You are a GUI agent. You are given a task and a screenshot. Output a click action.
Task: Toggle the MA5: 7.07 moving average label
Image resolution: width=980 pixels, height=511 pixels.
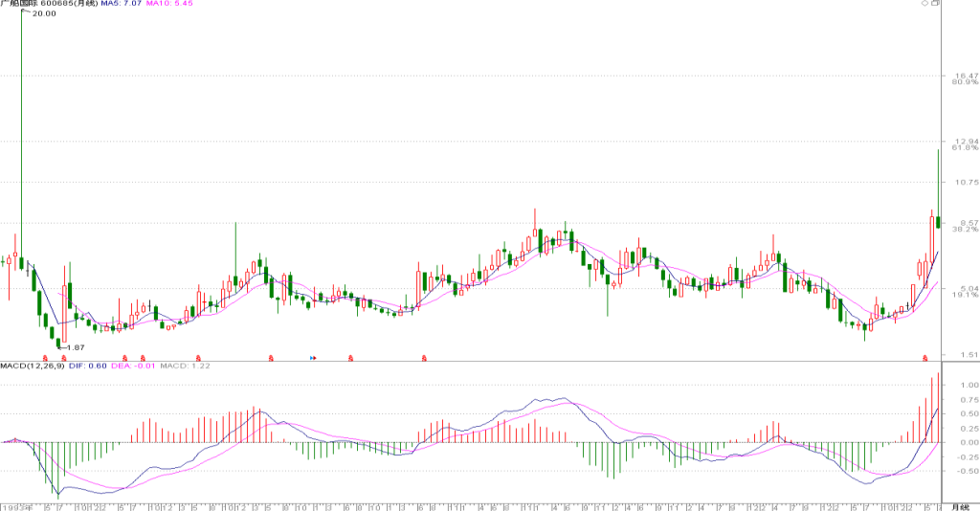pyautogui.click(x=122, y=3)
